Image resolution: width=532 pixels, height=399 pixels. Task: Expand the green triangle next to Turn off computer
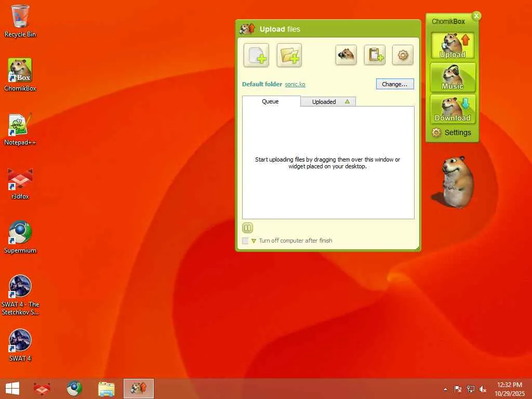[254, 241]
